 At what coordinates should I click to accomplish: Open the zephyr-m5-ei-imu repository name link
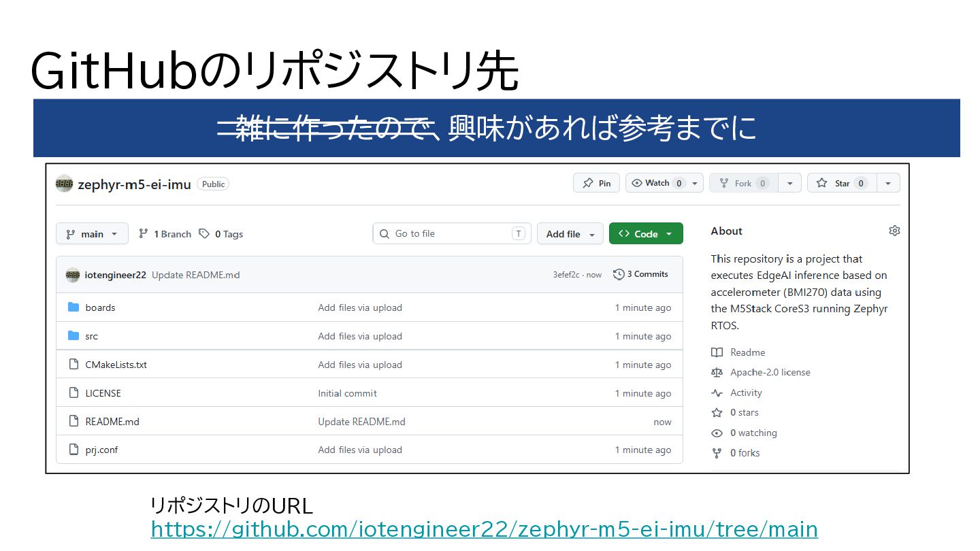pos(134,184)
